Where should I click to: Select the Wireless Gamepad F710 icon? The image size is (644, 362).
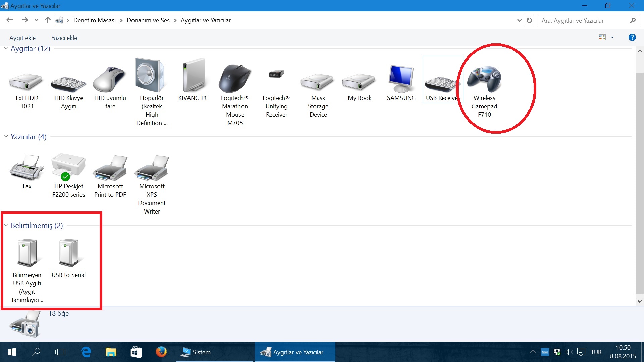[x=484, y=79]
